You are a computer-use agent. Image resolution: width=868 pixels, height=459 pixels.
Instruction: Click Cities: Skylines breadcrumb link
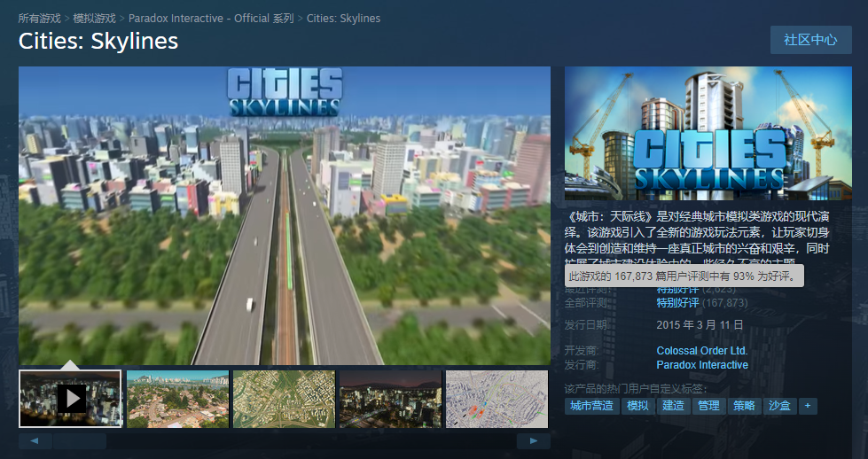pos(343,19)
